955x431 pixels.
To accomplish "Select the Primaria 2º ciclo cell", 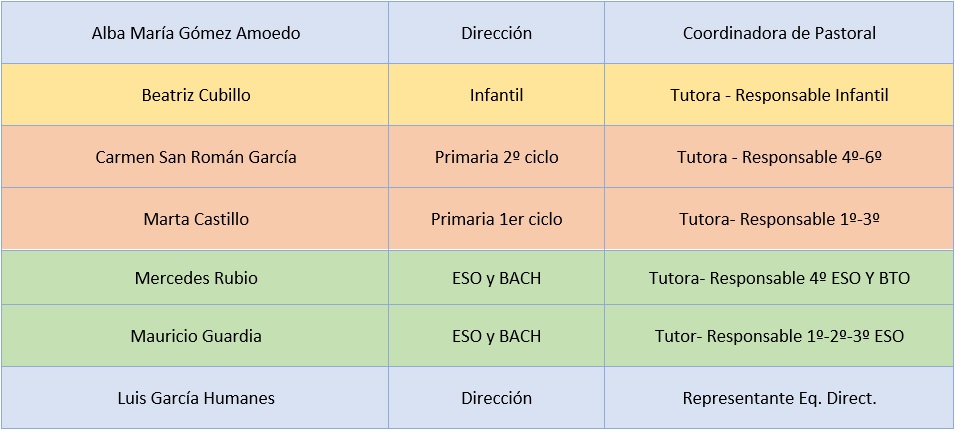I will click(x=496, y=157).
